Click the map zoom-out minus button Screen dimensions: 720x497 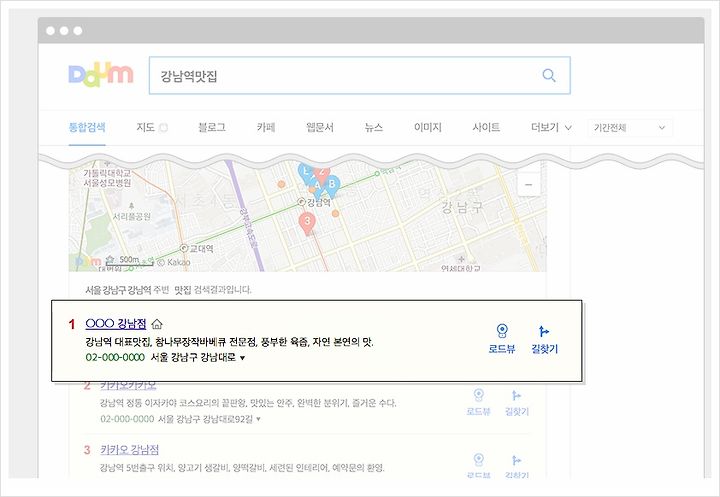click(x=529, y=185)
